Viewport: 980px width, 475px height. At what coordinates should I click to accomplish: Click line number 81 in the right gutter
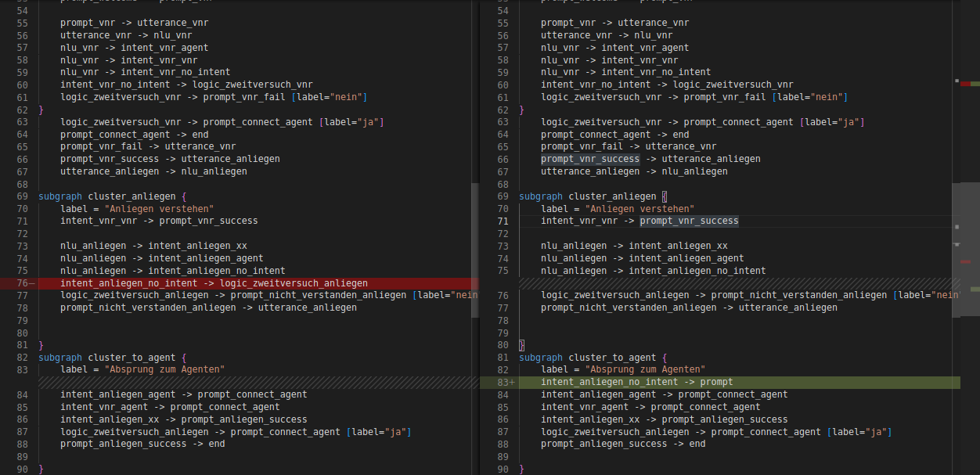click(502, 358)
